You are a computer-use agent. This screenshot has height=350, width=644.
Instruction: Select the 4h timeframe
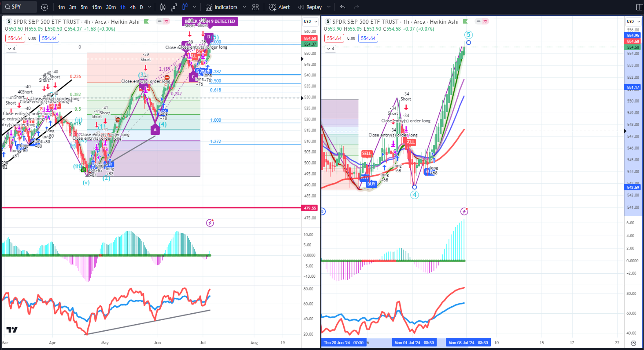[x=133, y=7]
